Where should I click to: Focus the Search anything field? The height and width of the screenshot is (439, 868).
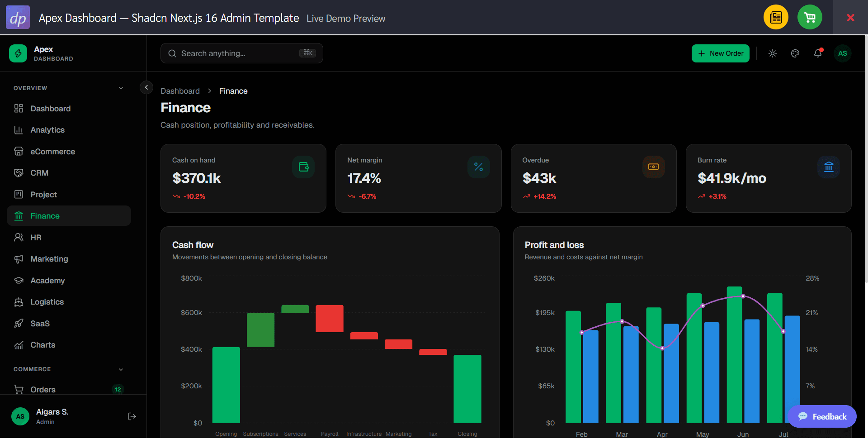coord(242,53)
